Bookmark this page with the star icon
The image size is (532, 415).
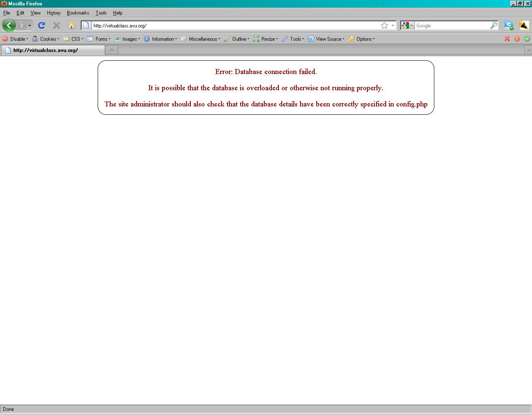point(384,25)
